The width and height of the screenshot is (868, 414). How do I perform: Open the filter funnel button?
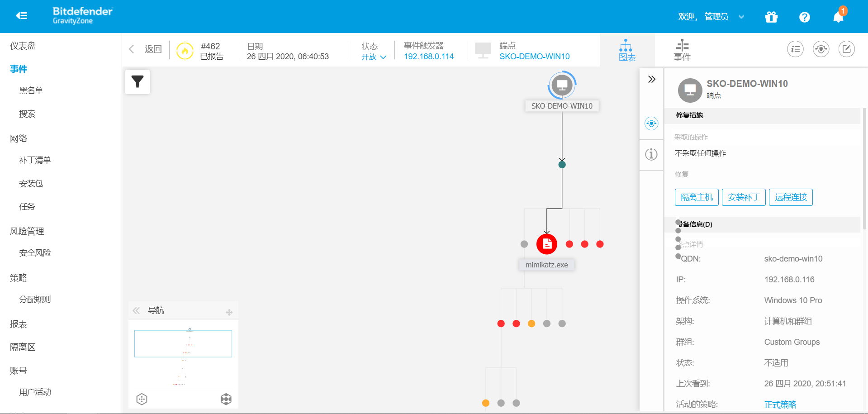point(138,82)
